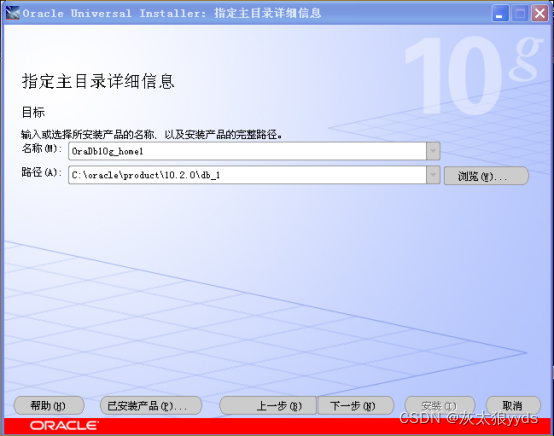Click the 名称 field label

pos(41,148)
